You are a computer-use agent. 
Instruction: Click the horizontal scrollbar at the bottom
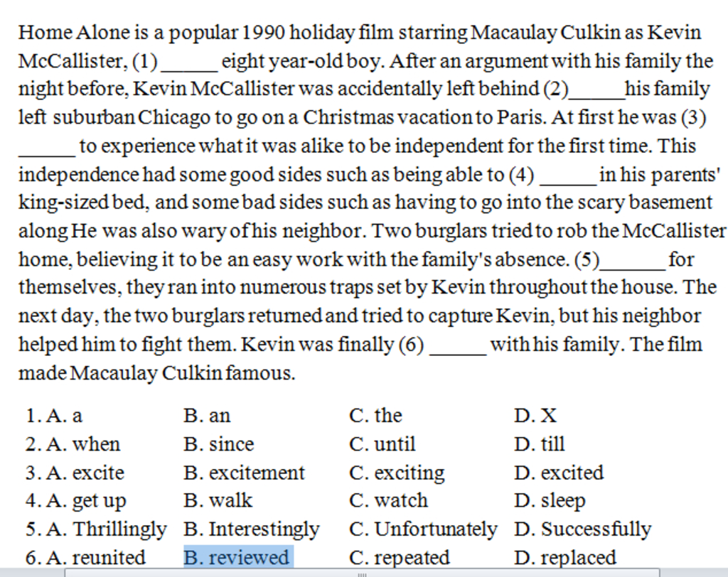(362, 572)
